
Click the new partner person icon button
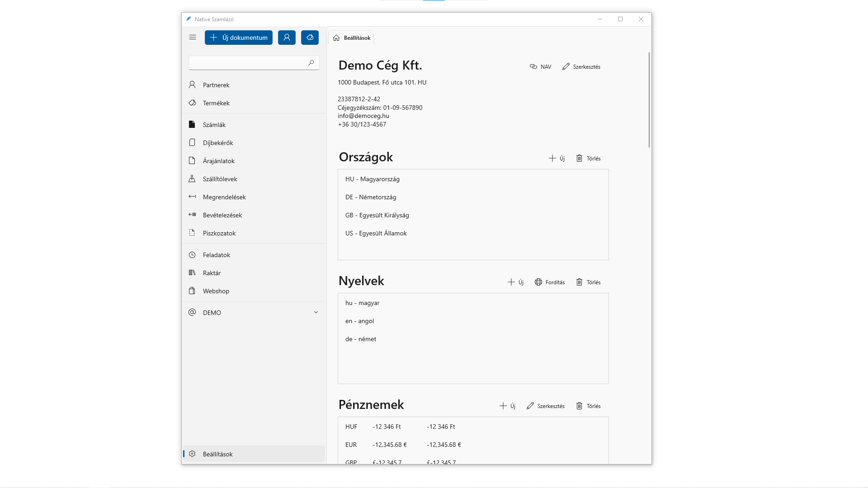pos(287,38)
